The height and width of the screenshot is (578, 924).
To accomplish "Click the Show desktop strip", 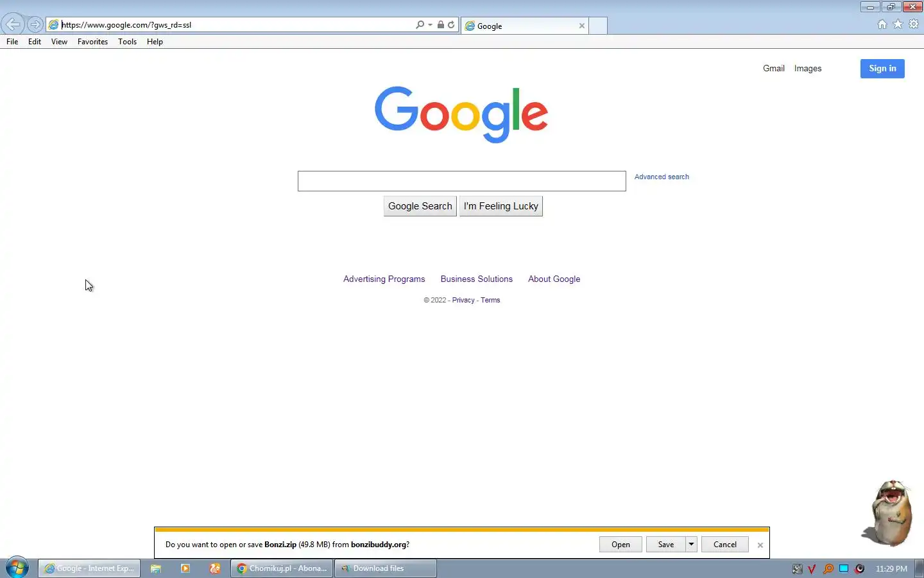I will tap(920, 568).
